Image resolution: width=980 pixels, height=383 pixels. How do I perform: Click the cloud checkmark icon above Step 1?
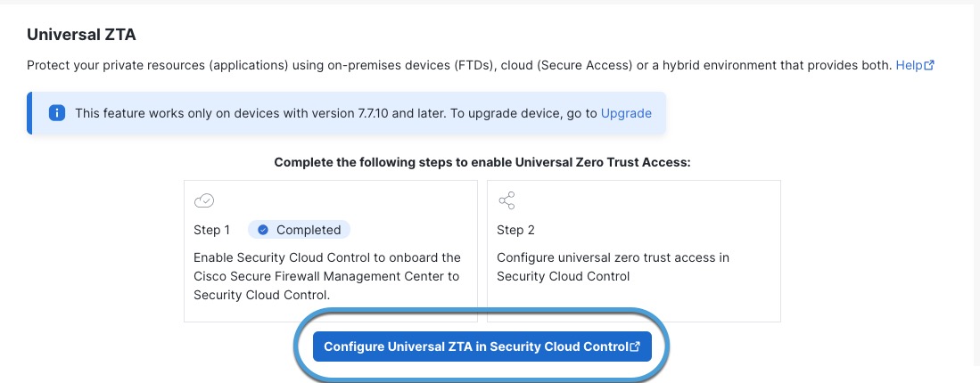(x=203, y=200)
